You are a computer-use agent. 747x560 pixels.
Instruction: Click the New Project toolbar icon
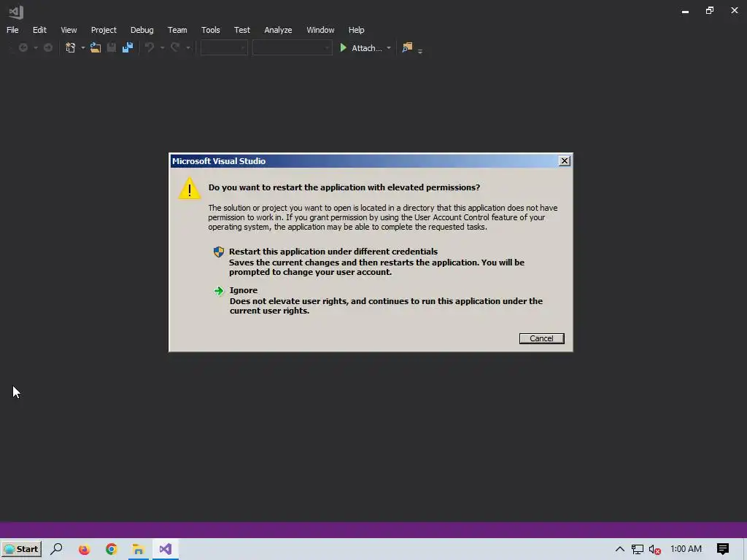71,47
